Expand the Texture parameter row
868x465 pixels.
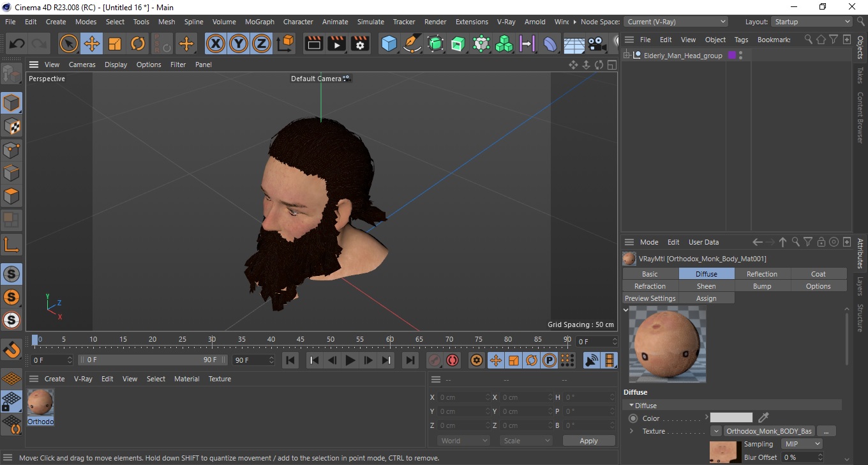631,431
